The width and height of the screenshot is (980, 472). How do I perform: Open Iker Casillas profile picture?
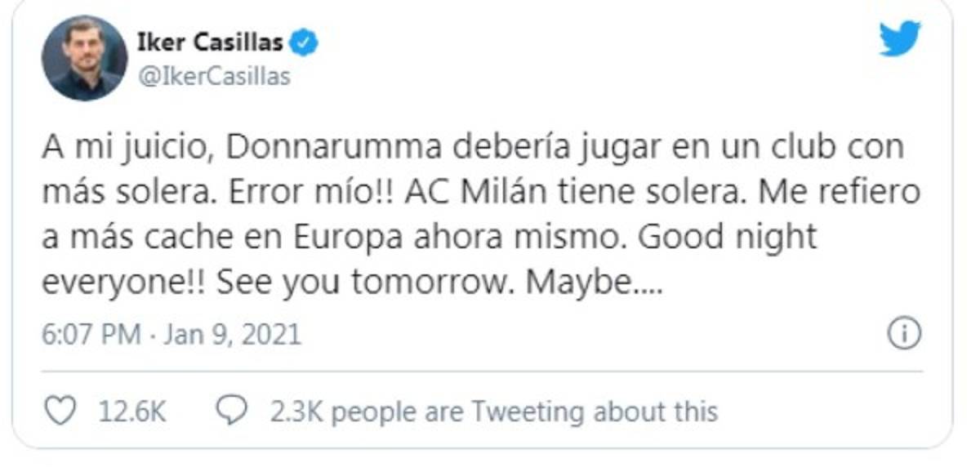pos(85,58)
